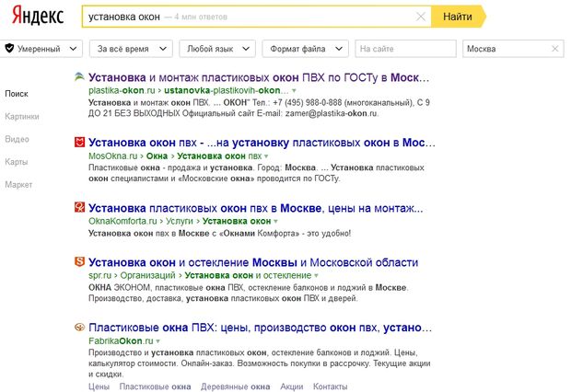Click the Окна breadcrumb under MosOkna.ru
This screenshot has width=571, height=392.
[x=157, y=156]
